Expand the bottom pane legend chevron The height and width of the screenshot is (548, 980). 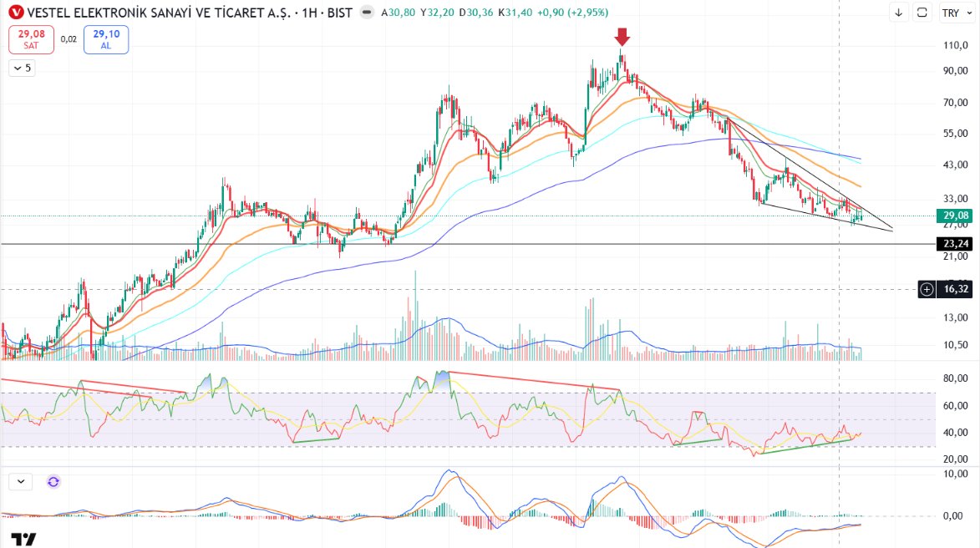pyautogui.click(x=21, y=482)
